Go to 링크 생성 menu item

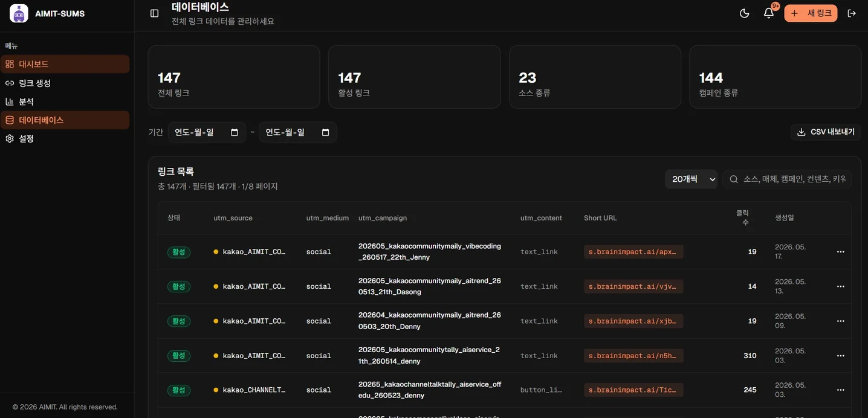click(65, 83)
